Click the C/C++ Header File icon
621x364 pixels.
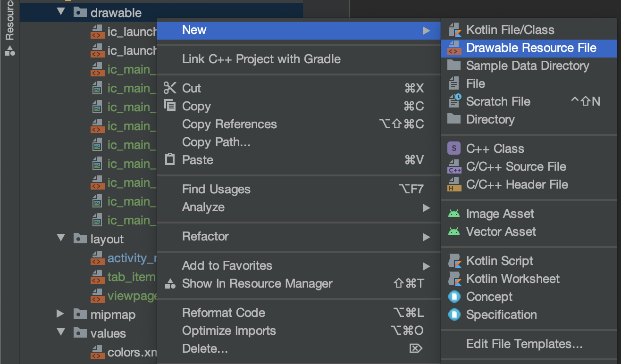tap(454, 184)
